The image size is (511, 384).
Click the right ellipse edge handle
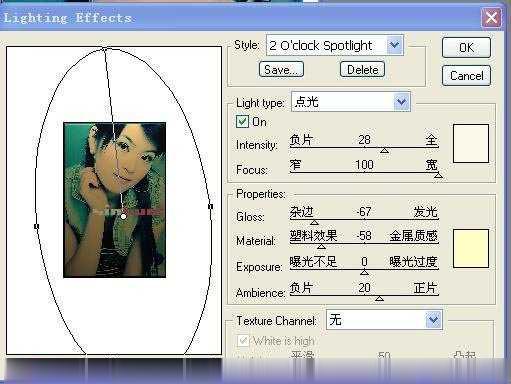210,207
